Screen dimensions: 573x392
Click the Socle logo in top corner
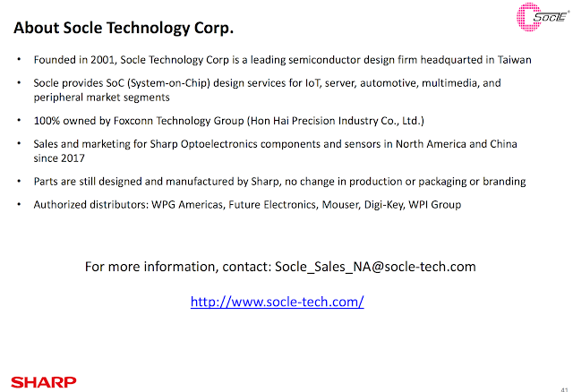(x=543, y=17)
